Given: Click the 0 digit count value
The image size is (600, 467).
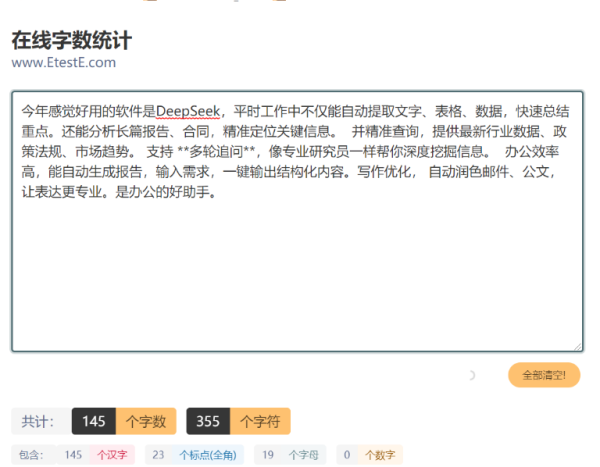Looking at the screenshot, I should coord(347,455).
